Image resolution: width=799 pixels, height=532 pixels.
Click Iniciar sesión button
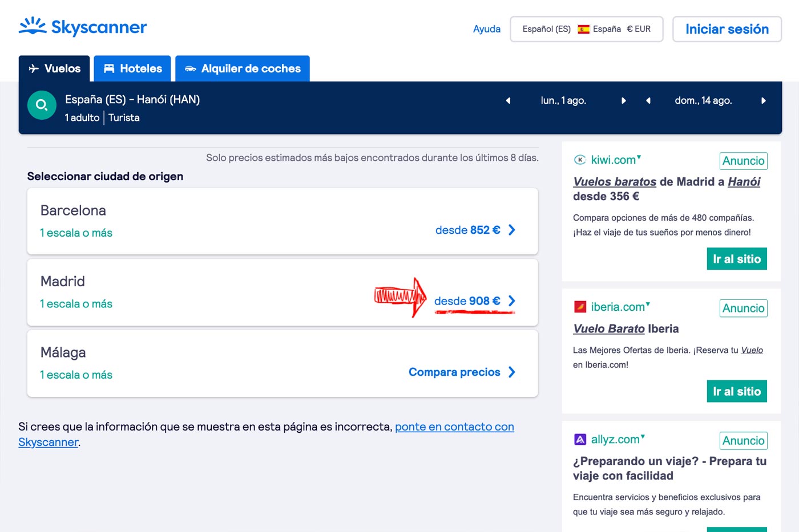coord(727,29)
